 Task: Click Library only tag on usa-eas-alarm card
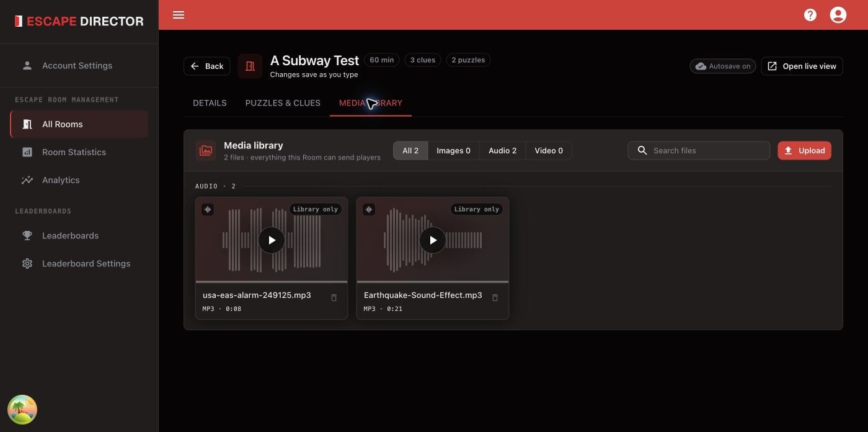coord(316,209)
